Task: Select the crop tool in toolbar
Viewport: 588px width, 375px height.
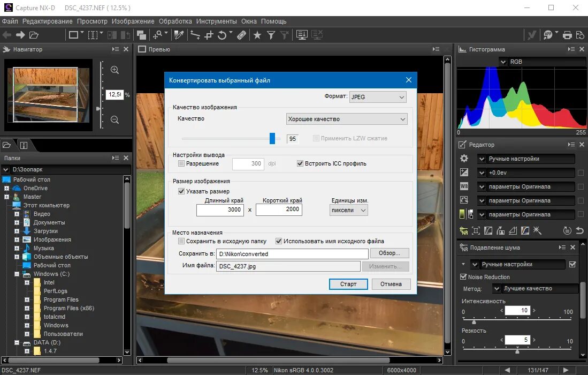Action: point(209,35)
